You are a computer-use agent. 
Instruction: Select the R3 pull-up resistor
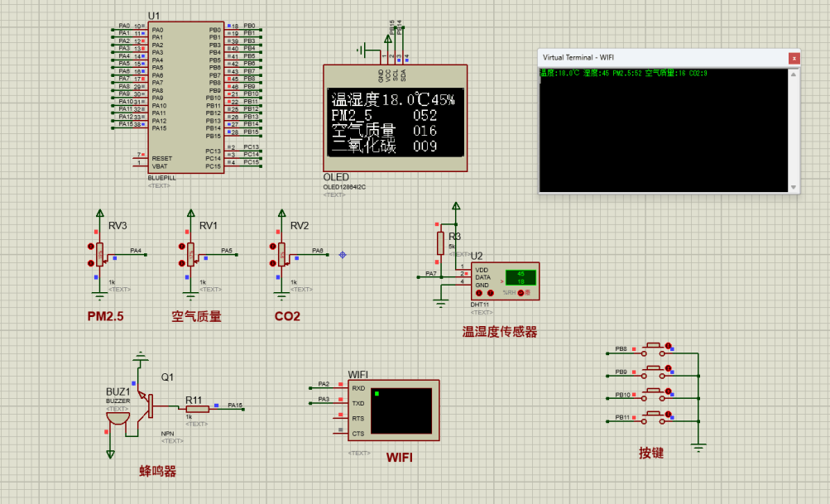(440, 242)
